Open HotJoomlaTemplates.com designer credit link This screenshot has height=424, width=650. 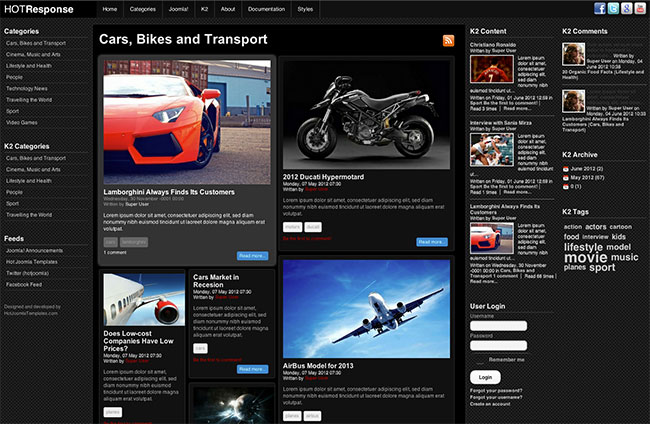[31, 313]
